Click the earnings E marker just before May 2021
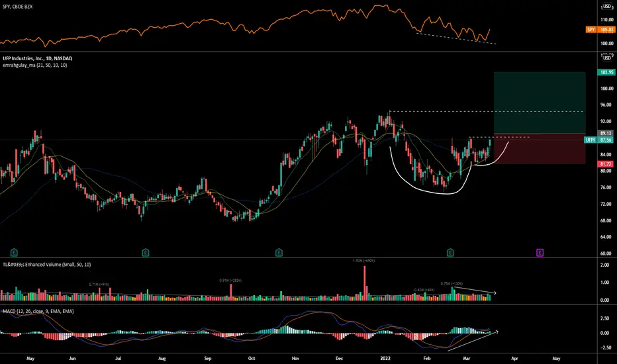617x364 pixels. 14,253
